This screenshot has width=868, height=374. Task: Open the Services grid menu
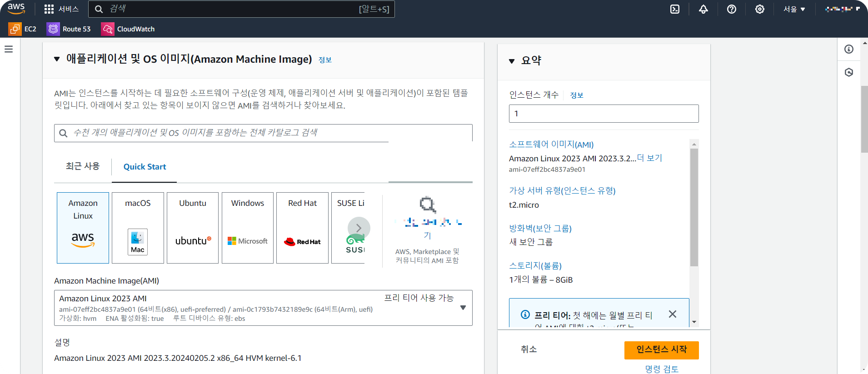pyautogui.click(x=61, y=9)
